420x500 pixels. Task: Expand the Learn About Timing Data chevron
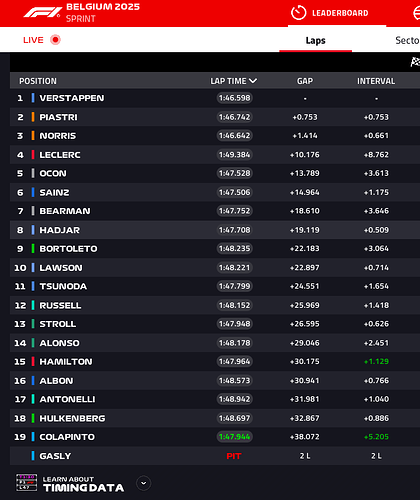pos(144,483)
